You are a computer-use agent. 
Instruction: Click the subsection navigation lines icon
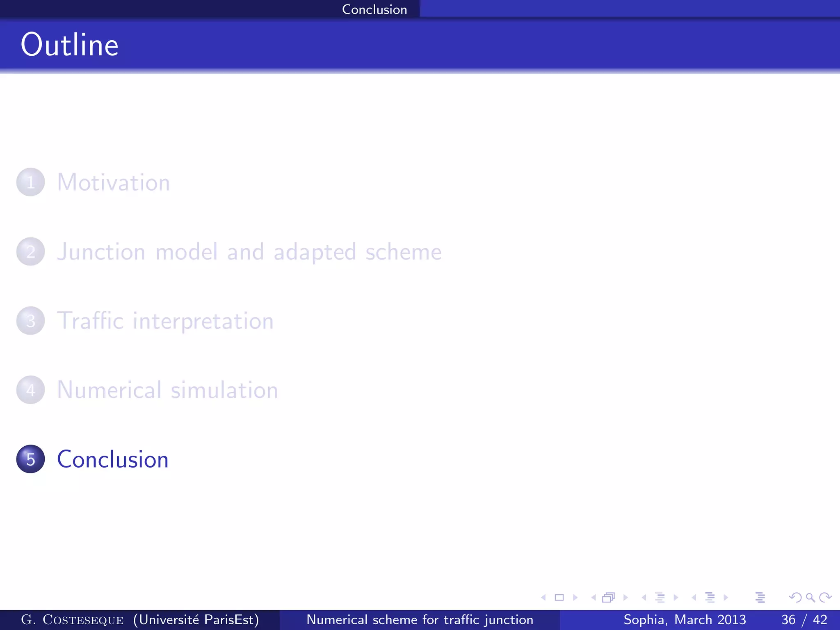pyautogui.click(x=660, y=598)
